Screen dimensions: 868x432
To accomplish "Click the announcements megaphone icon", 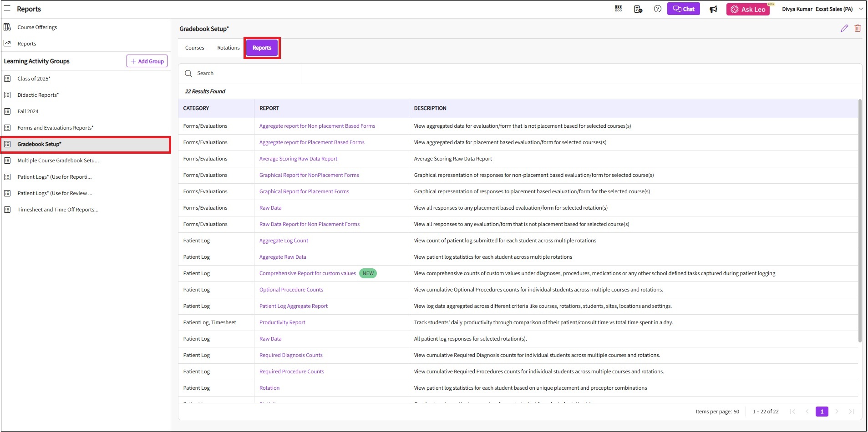I will tap(713, 9).
